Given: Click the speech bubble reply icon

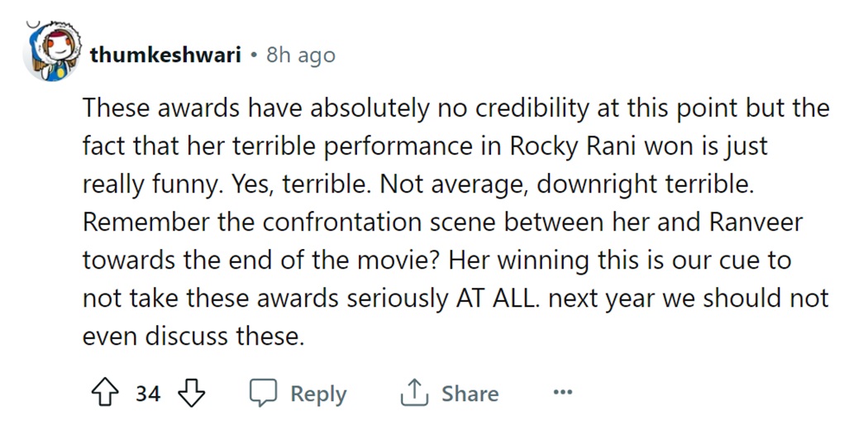Looking at the screenshot, I should (x=263, y=394).
